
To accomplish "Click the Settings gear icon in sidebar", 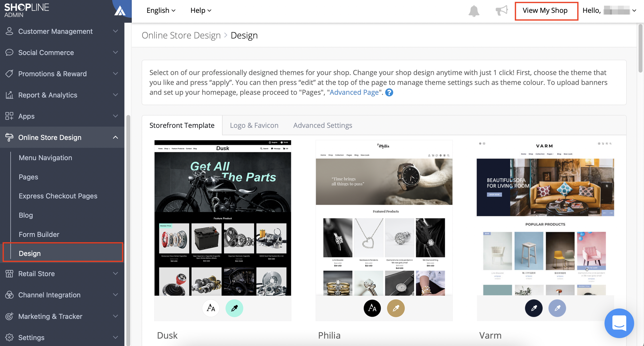I will coord(9,337).
